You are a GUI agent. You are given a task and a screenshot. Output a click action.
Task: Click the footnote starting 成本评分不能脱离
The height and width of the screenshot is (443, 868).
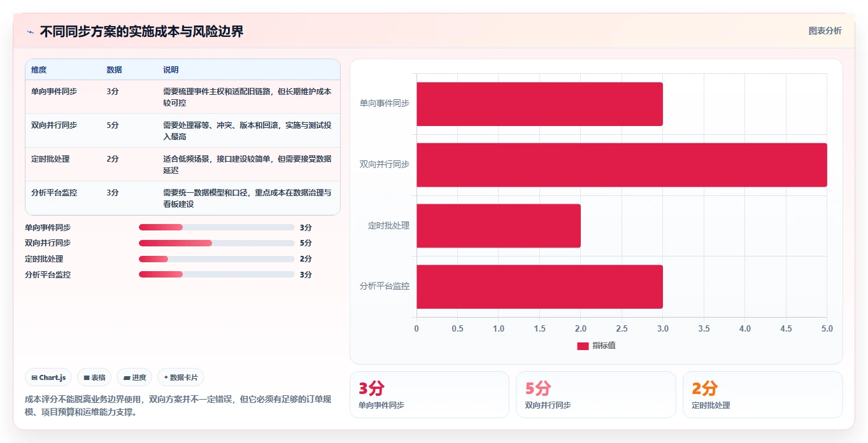(178, 405)
